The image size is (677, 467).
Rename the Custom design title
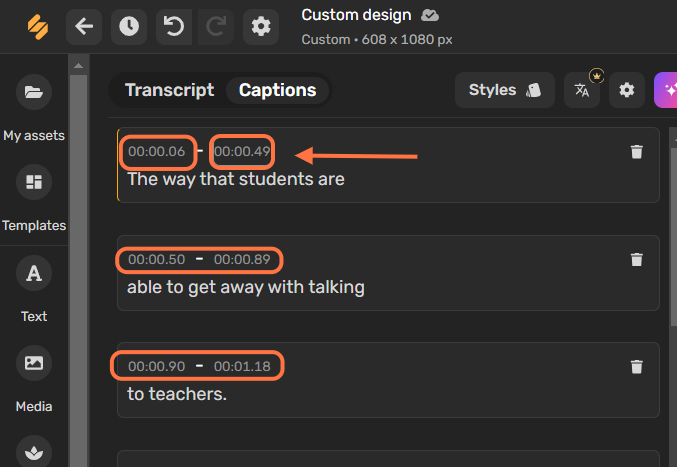356,15
